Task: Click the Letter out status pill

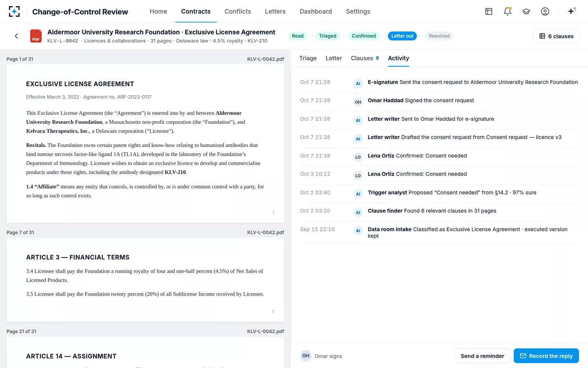Action: [402, 36]
